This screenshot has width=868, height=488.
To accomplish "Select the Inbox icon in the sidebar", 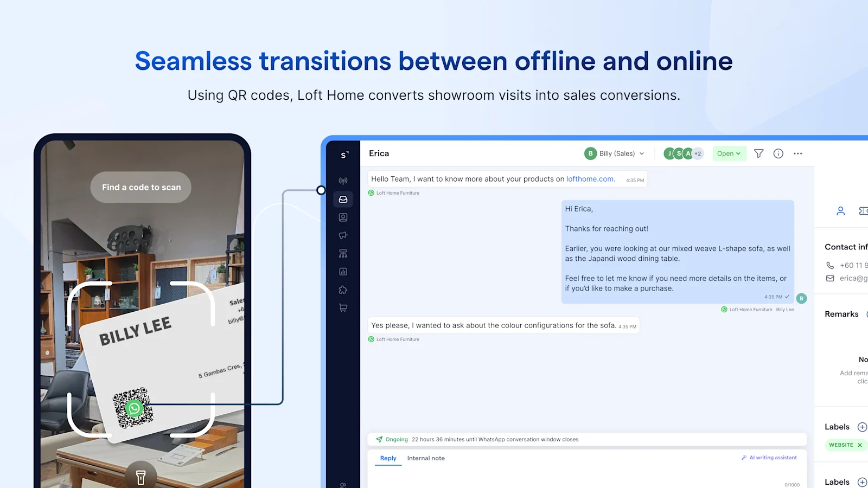I will [343, 199].
